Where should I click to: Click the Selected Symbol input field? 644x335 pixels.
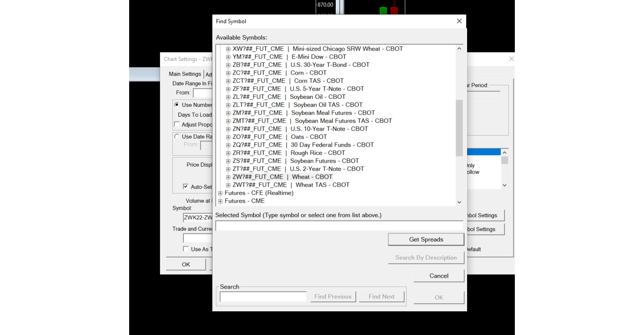pos(339,226)
